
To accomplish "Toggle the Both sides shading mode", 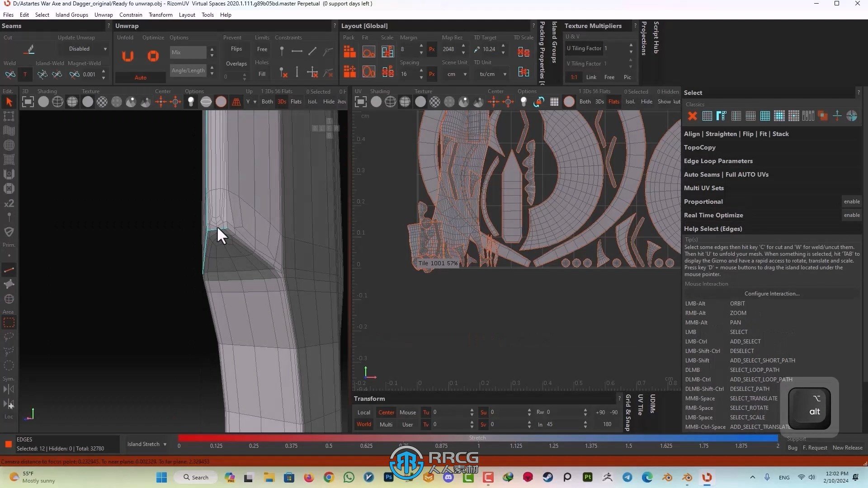I will point(267,101).
